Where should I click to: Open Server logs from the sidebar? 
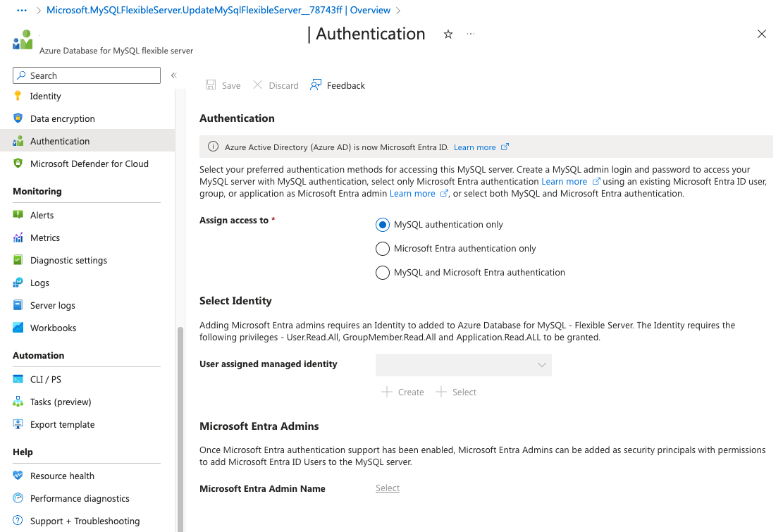pos(51,305)
